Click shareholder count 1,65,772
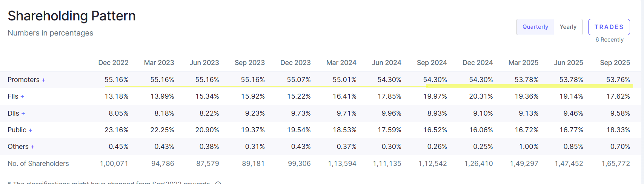 pyautogui.click(x=615, y=164)
